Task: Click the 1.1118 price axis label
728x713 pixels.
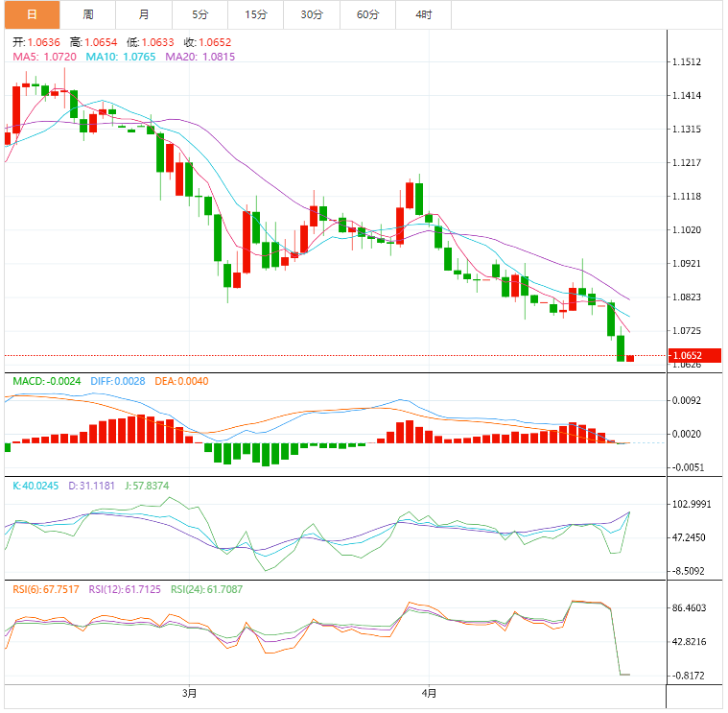Action: tap(687, 196)
